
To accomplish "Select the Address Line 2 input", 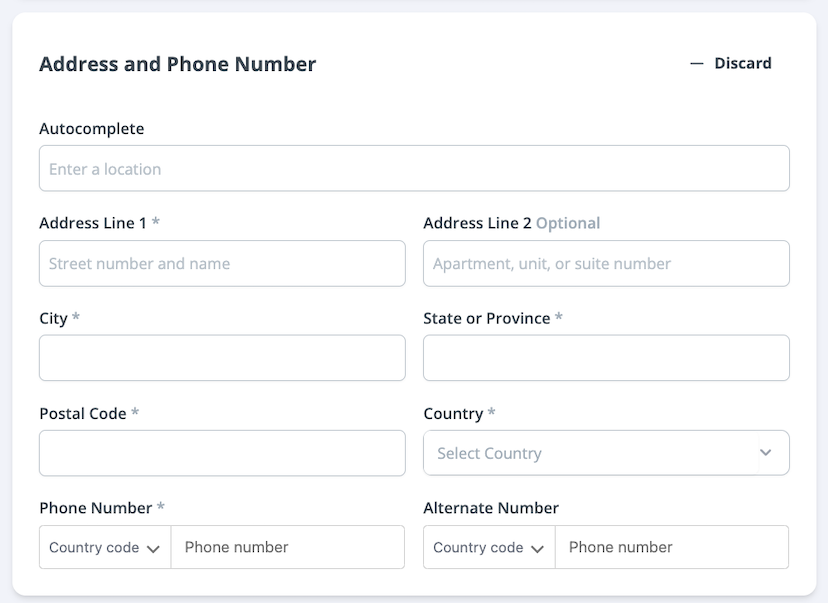I will (x=606, y=264).
